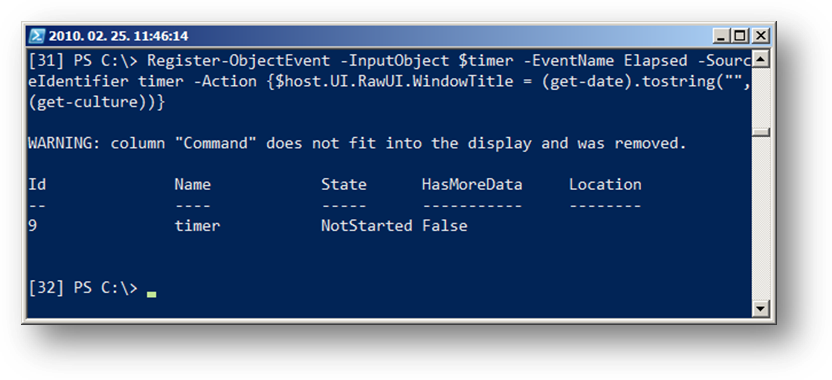832x380 pixels.
Task: Click the Register-ObjectEvent command text
Action: [x=238, y=61]
